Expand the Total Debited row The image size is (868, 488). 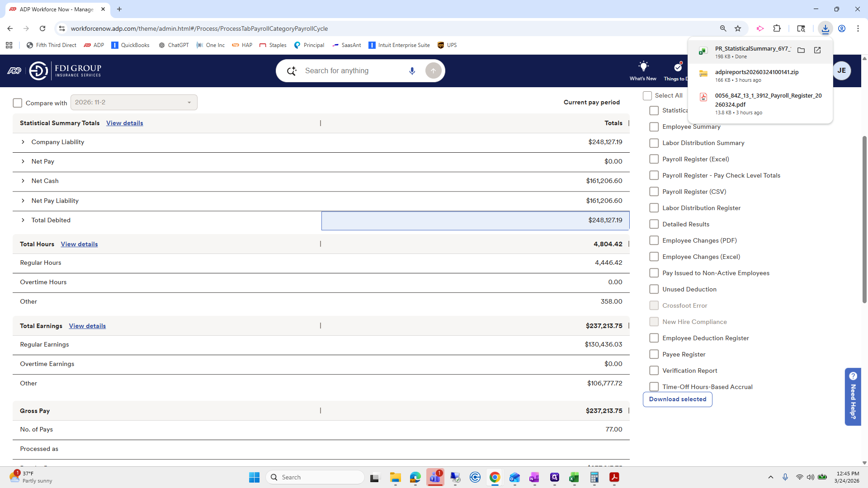point(23,220)
